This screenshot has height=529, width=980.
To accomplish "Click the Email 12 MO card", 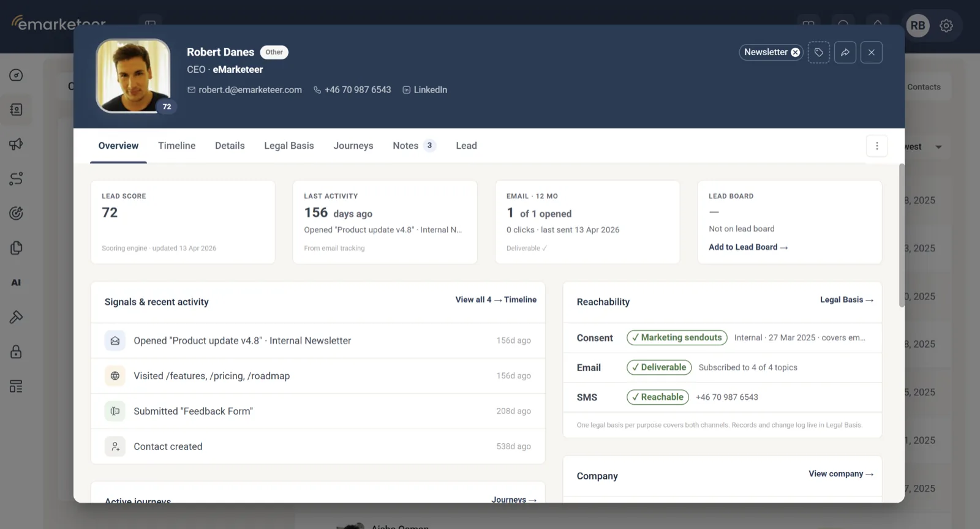I will click(x=587, y=222).
